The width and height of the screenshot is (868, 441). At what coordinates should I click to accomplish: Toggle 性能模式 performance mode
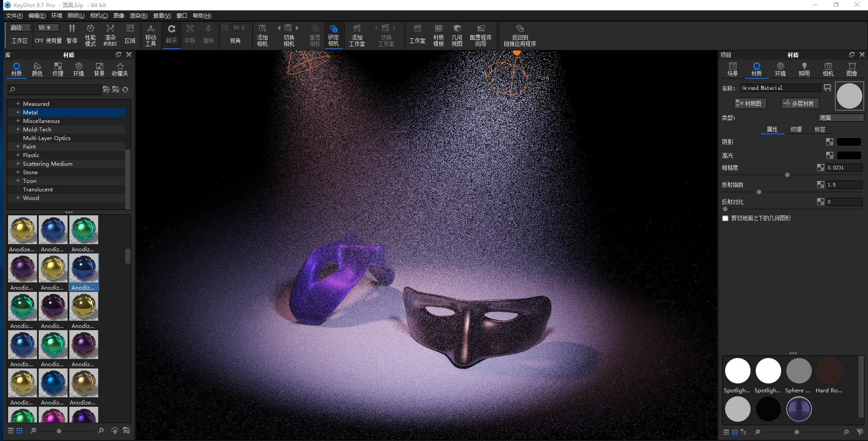click(x=91, y=34)
